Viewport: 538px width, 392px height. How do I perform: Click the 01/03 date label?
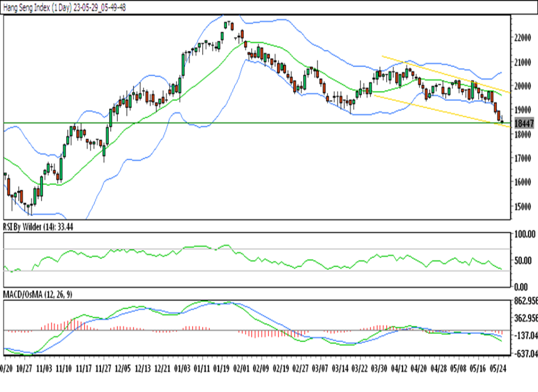click(182, 369)
